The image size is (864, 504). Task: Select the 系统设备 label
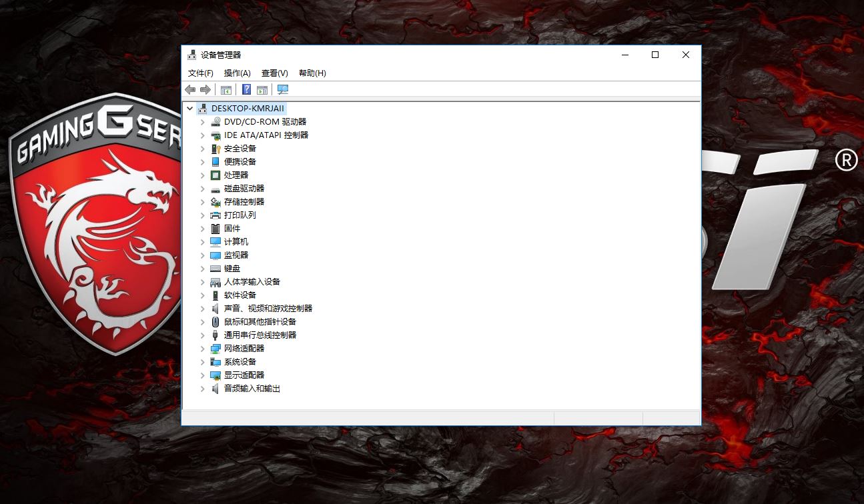coord(240,361)
